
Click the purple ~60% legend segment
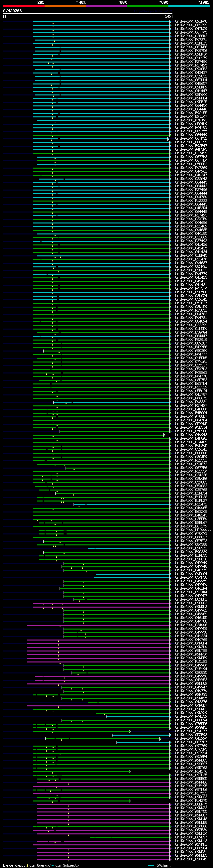[x=106, y=6]
